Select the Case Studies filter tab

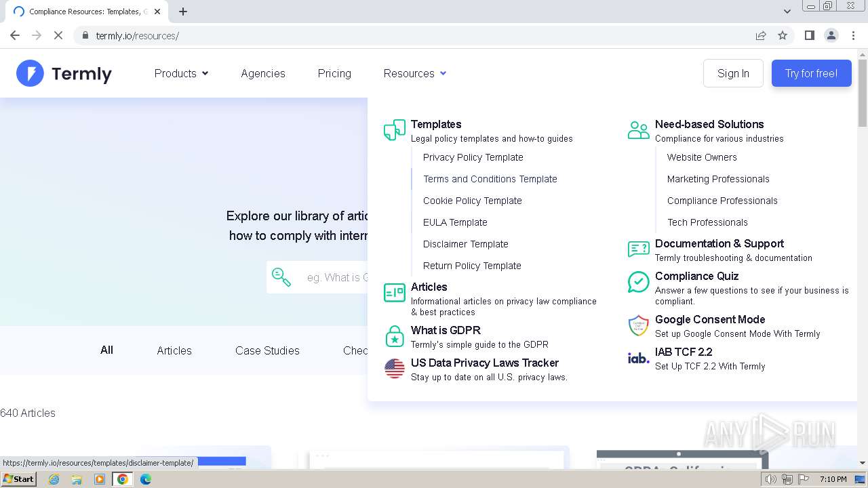point(267,350)
